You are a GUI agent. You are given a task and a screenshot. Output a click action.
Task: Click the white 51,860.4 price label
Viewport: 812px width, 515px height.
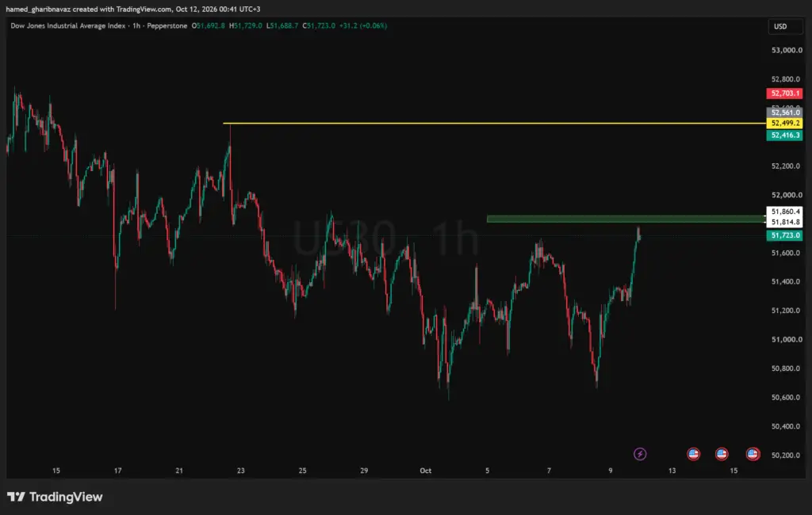784,212
